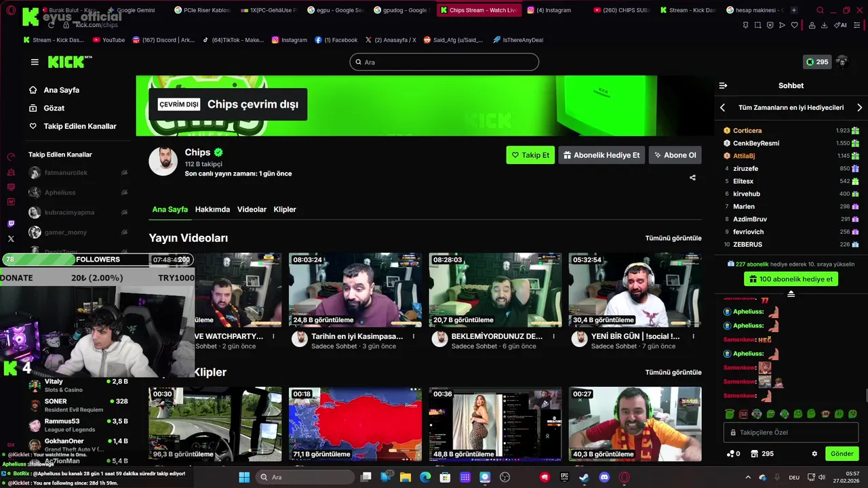Open the YouTube bookmark in bookmarks bar
Viewport: 868px width, 488px height.
(x=108, y=40)
